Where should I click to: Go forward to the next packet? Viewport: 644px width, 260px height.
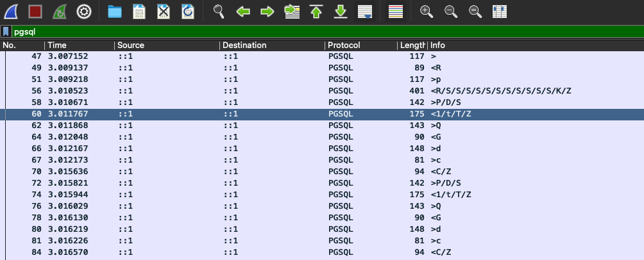click(267, 11)
